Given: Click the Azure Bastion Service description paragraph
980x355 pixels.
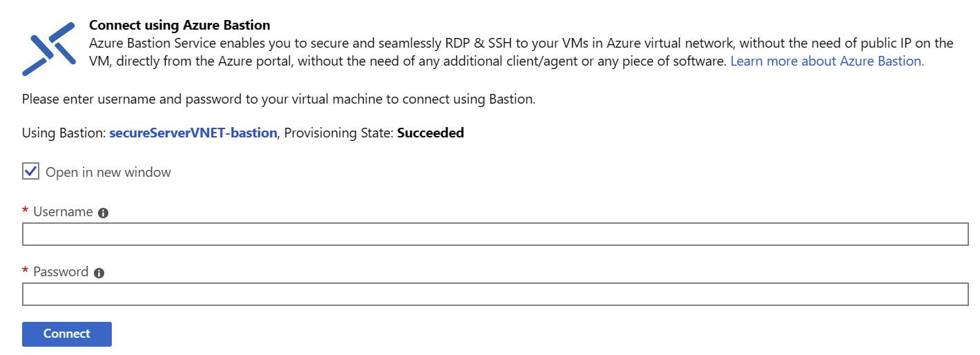Looking at the screenshot, I should click(x=521, y=52).
